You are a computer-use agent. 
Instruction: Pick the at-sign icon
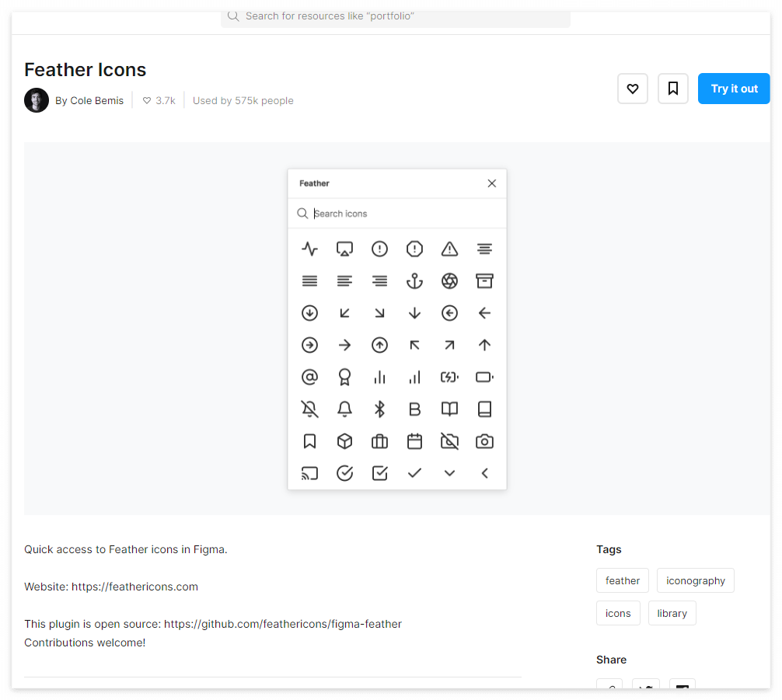point(309,377)
